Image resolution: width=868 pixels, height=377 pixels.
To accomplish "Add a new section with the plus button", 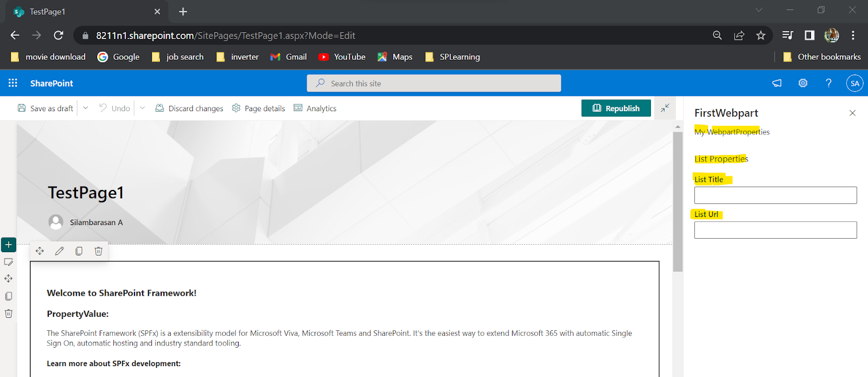I will tap(9, 245).
